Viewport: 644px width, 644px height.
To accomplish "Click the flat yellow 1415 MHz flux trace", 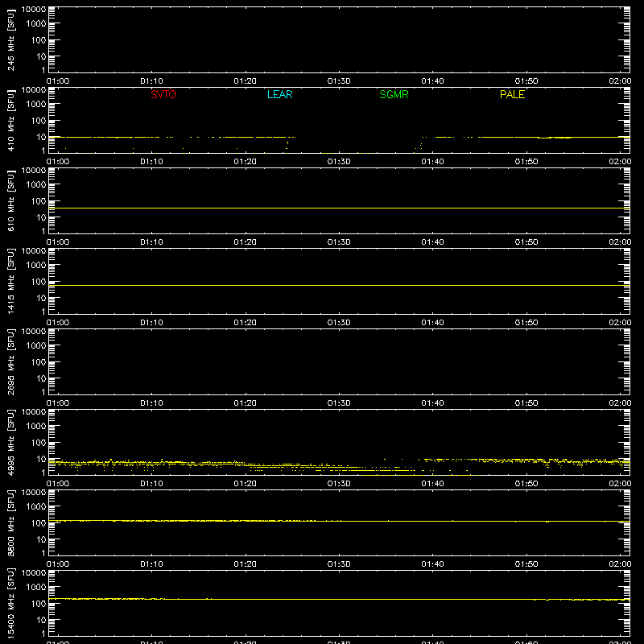I will tap(339, 286).
